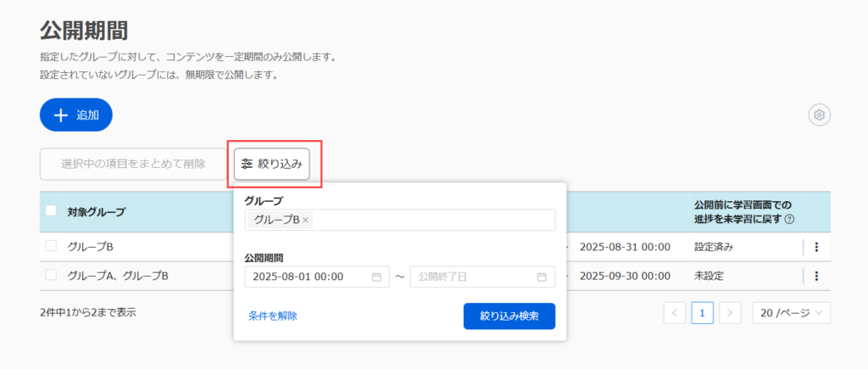Remove グループB tag with its x icon
868x369 pixels.
306,220
